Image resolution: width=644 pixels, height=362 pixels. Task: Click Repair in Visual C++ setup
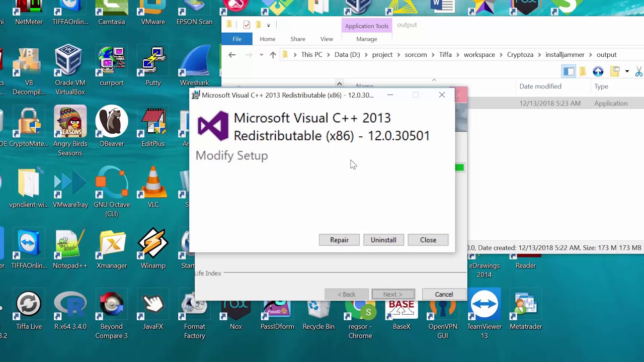(339, 240)
